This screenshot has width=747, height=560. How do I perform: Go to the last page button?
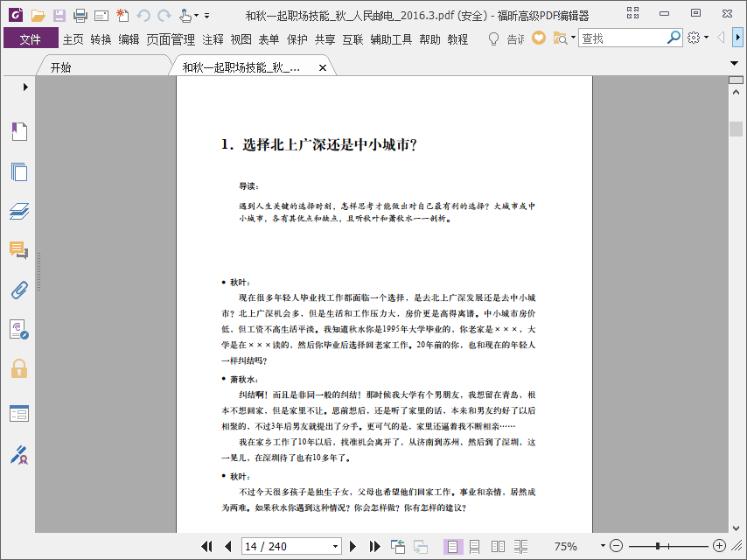[374, 546]
